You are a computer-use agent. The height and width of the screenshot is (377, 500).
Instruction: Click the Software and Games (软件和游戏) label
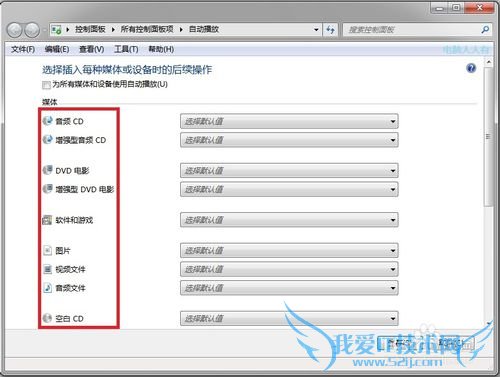pos(74,220)
